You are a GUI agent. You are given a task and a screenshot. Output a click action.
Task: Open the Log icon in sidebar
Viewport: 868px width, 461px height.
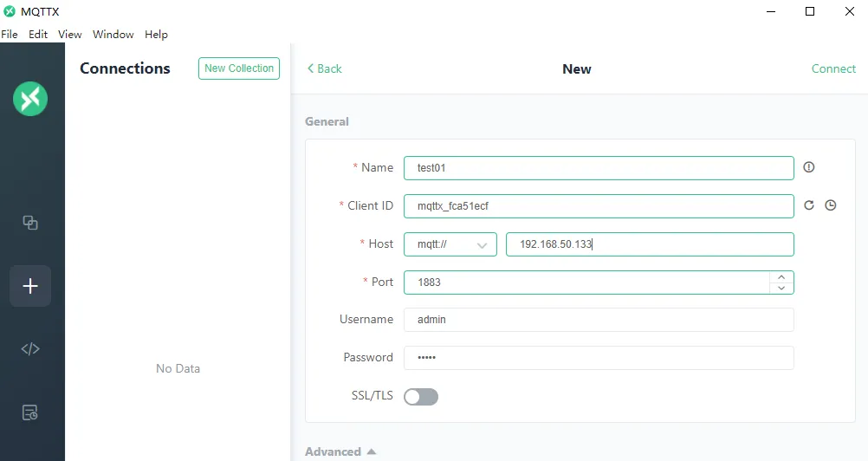tap(30, 412)
